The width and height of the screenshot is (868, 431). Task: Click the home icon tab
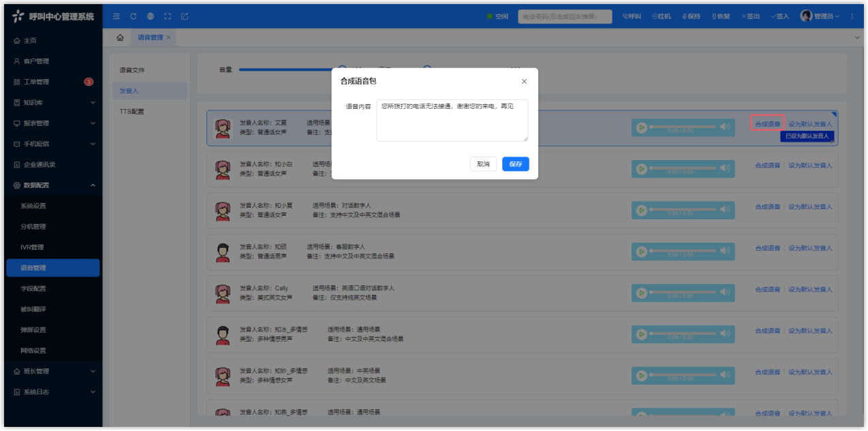(x=120, y=37)
